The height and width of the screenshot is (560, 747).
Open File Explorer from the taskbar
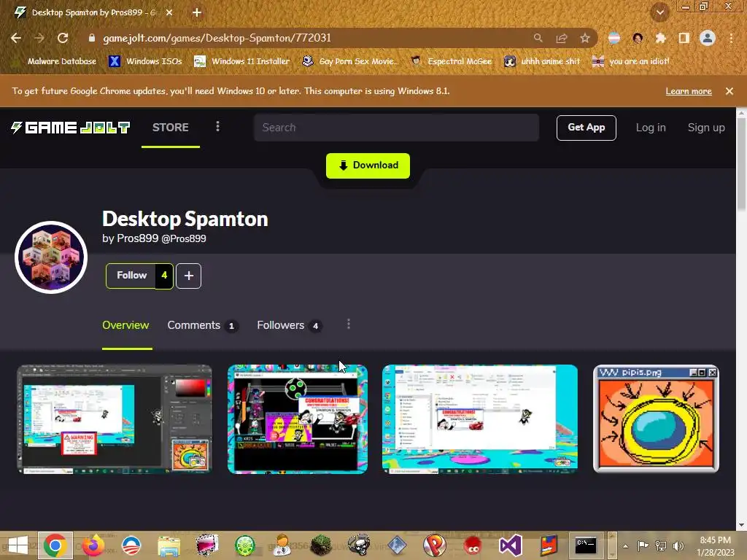pos(169,545)
